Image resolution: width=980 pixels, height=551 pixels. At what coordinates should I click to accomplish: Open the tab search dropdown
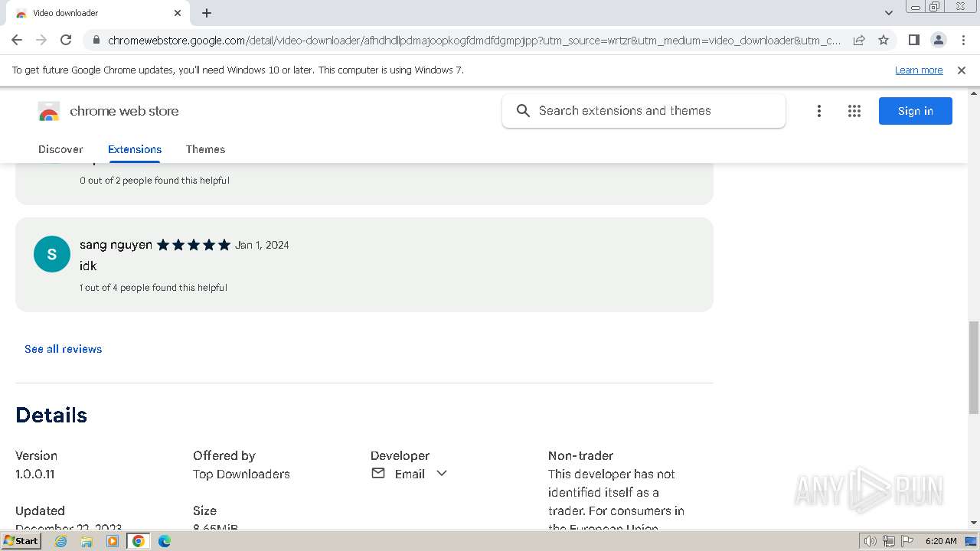click(889, 13)
